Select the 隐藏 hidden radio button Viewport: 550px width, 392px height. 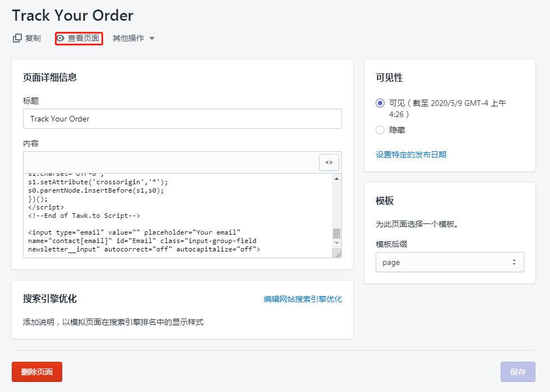click(x=380, y=130)
